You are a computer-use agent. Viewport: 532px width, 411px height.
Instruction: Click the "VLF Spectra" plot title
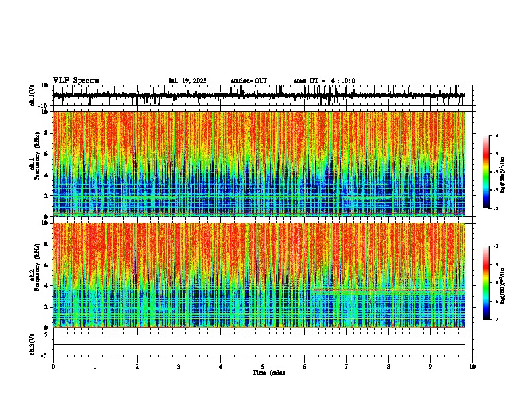(76, 81)
